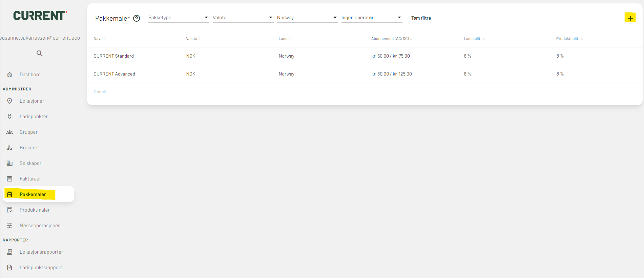Click the Dashbord home icon
The height and width of the screenshot is (278, 644).
coord(9,74)
